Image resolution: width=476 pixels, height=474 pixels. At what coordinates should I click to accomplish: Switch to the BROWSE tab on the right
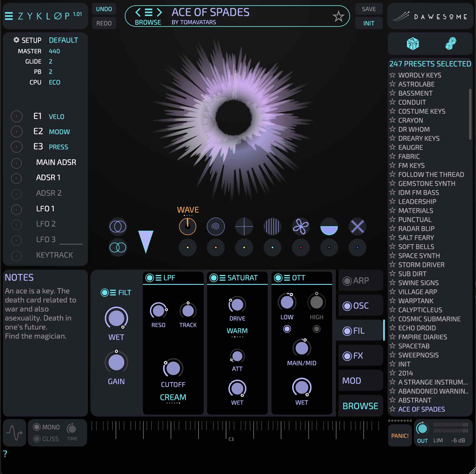coord(360,406)
